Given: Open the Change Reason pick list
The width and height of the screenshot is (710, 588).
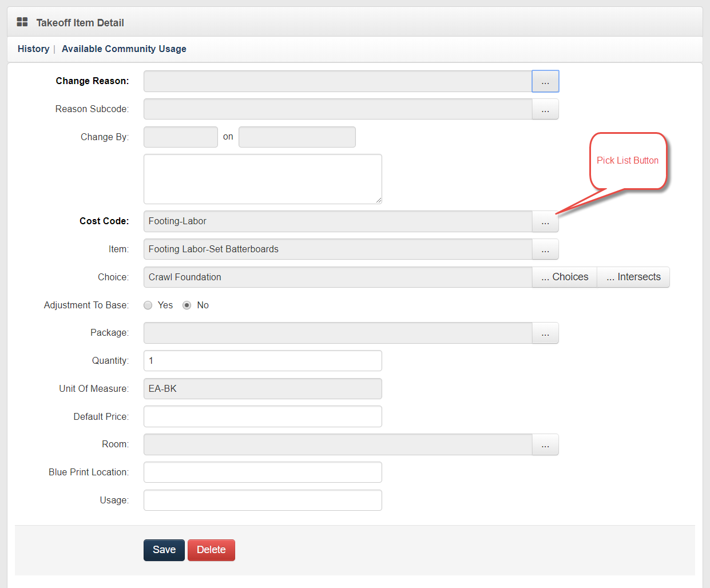Looking at the screenshot, I should (x=545, y=81).
